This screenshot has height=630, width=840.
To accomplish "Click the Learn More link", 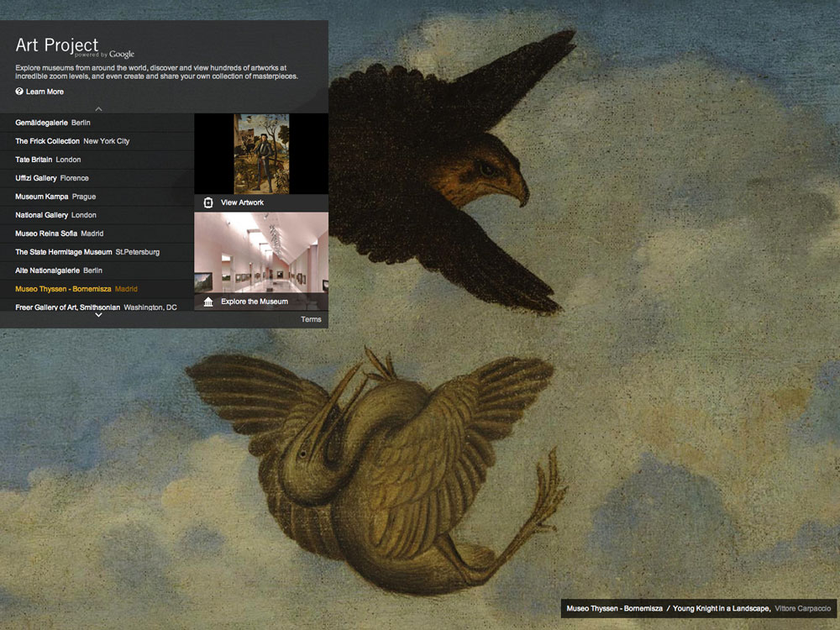I will [45, 92].
